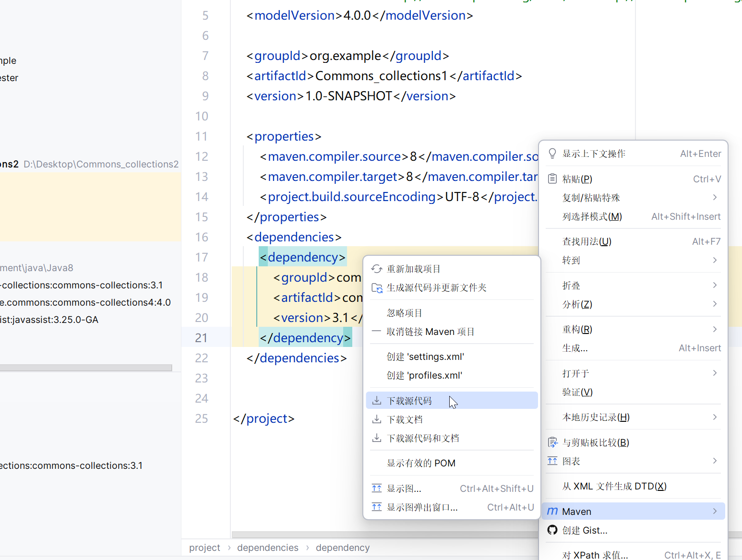The image size is (742, 560).
Task: Select 显示有效的 POM menu entry
Action: (421, 463)
